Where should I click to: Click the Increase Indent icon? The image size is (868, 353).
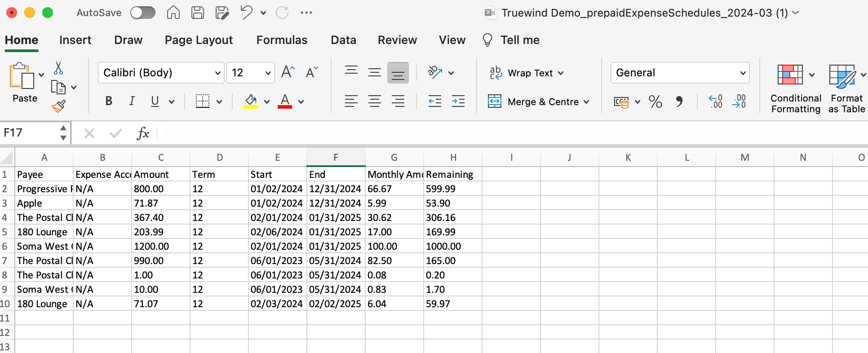(458, 101)
